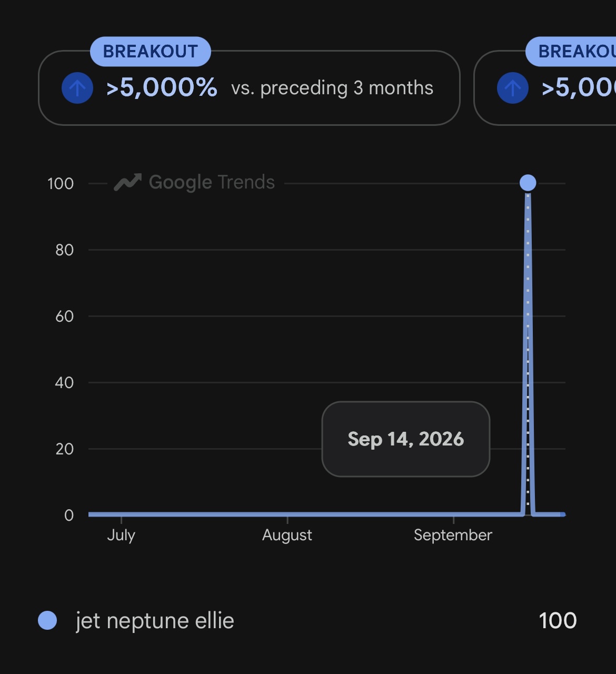
Task: Click the blue up-arrow icon in first card
Action: [77, 88]
